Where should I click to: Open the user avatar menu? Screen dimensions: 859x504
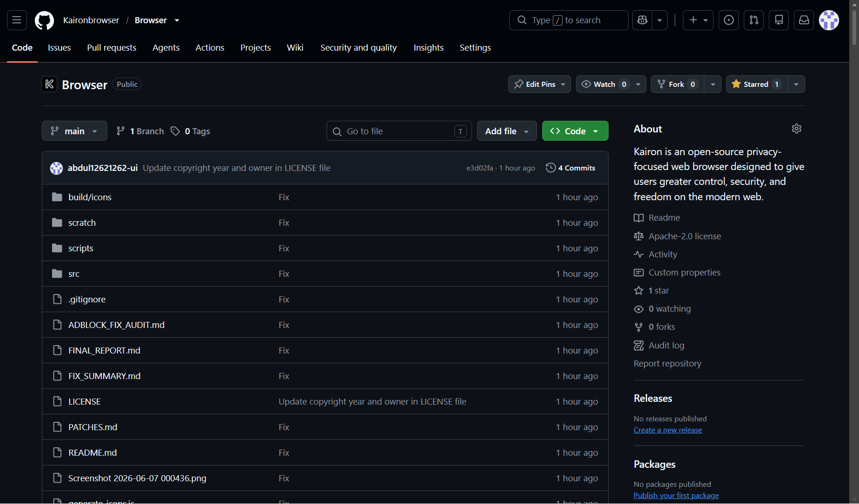829,20
